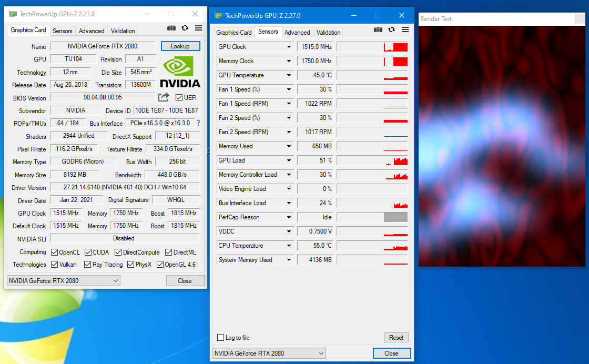Open hamburger menu in Sensors window
The width and height of the screenshot is (589, 364).
click(405, 29)
